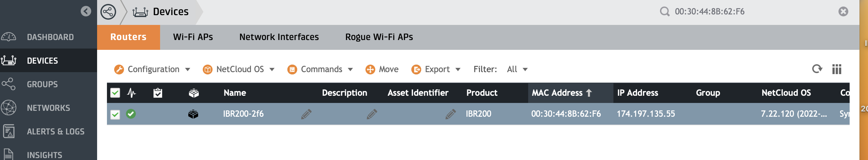Go to NETWORKS in the sidebar
The image size is (868, 160).
[x=49, y=108]
